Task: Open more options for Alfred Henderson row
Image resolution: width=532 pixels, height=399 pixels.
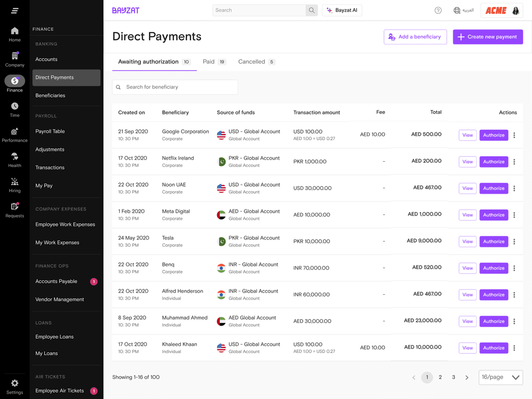Action: coord(514,295)
